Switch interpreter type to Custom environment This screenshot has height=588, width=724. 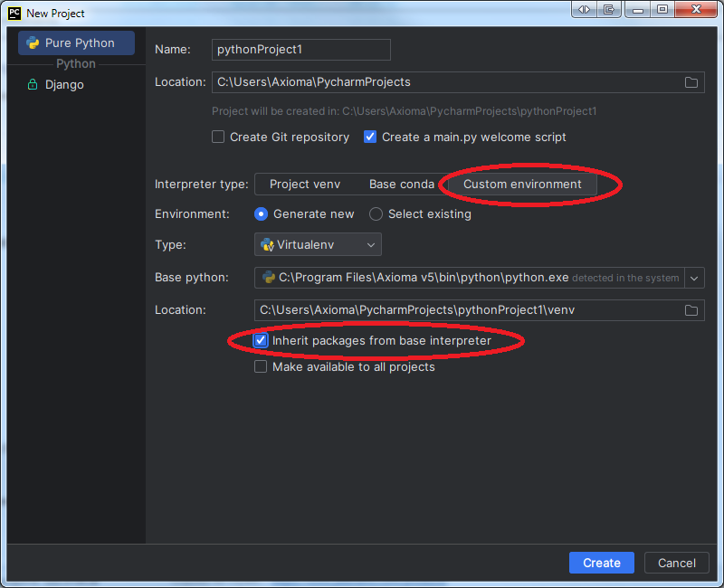coord(522,185)
